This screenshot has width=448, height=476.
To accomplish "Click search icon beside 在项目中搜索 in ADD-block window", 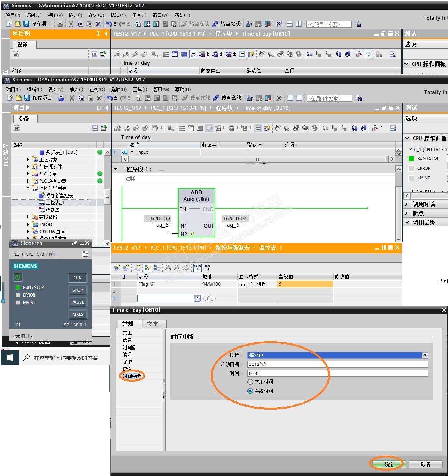I will (359, 98).
